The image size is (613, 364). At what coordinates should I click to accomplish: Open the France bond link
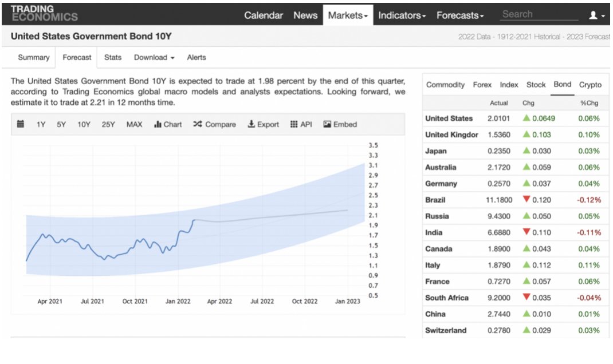(x=437, y=282)
